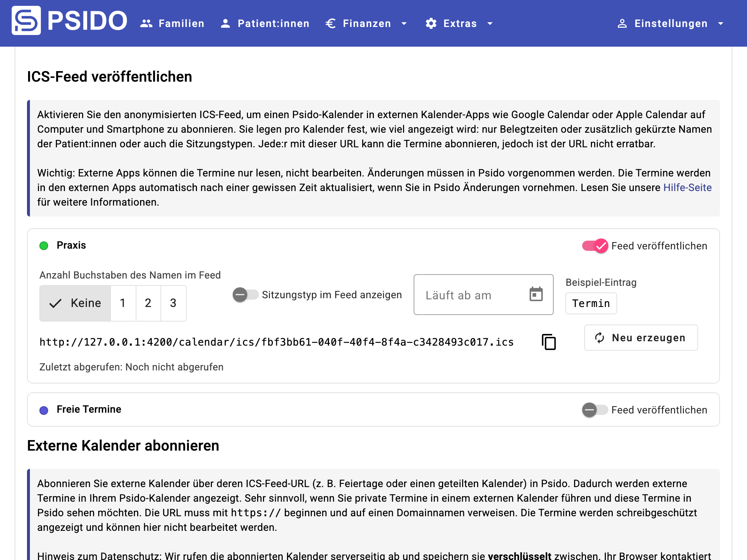Click the Läuft ab am date field
Image resolution: width=747 pixels, height=560 pixels.
point(484,295)
